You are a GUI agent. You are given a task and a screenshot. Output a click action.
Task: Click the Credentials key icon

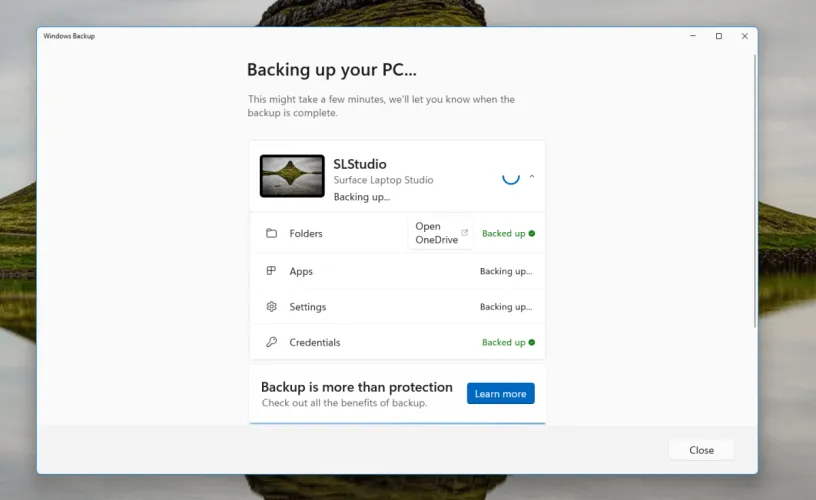point(271,342)
